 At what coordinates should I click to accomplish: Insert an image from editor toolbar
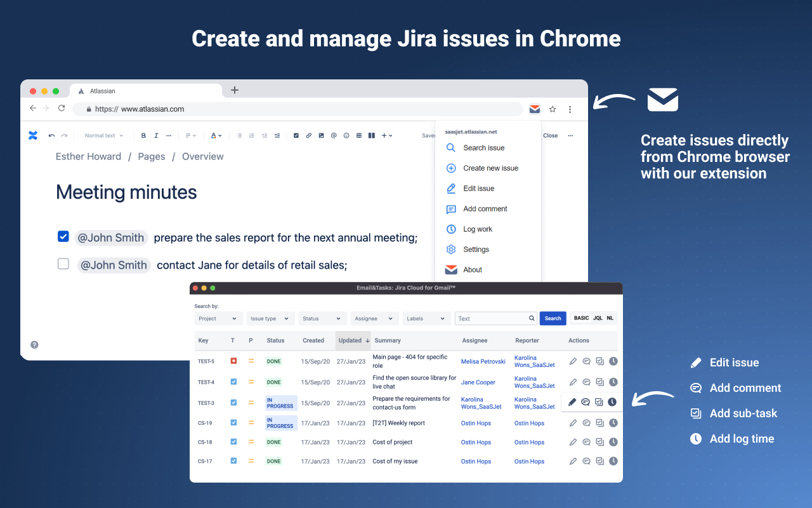tap(321, 135)
